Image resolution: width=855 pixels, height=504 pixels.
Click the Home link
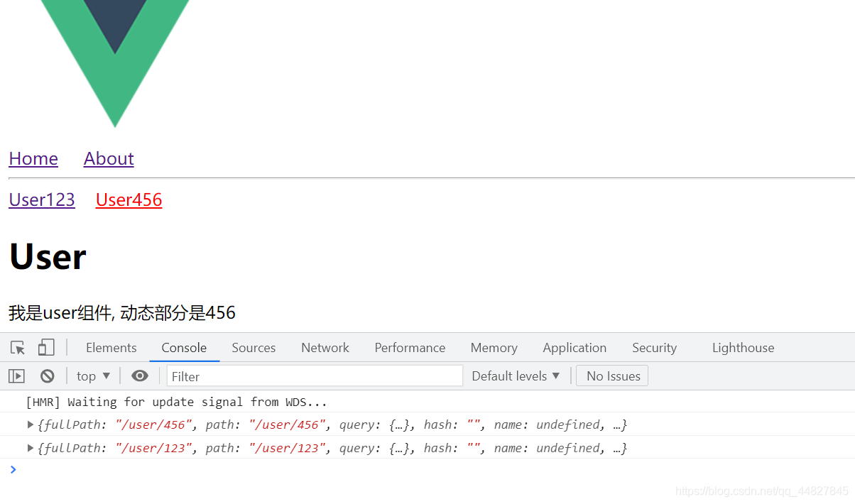33,159
